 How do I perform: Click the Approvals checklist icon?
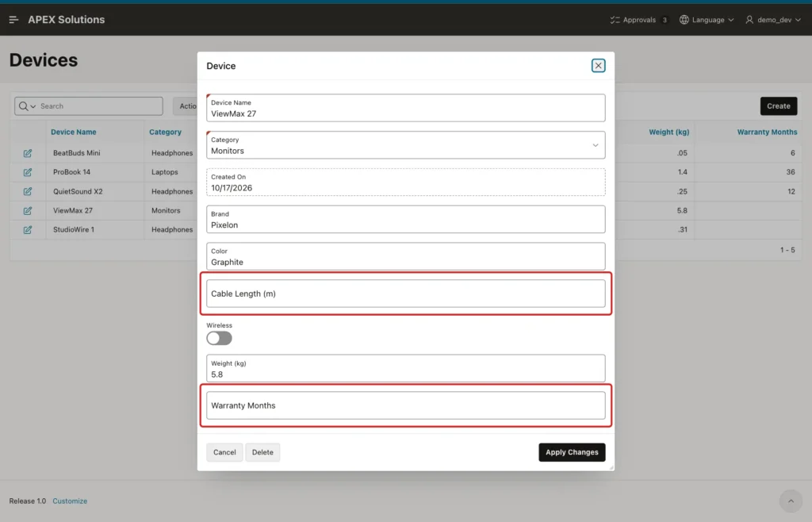pyautogui.click(x=615, y=20)
